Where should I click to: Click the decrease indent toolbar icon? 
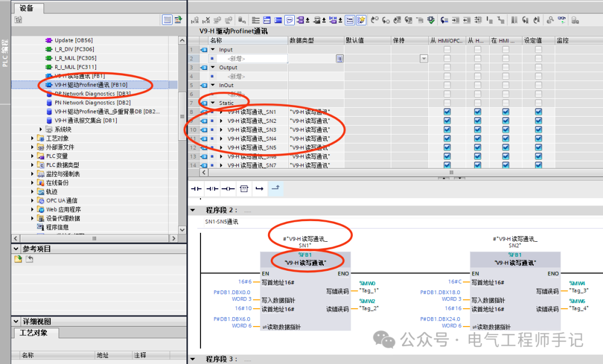point(466,20)
